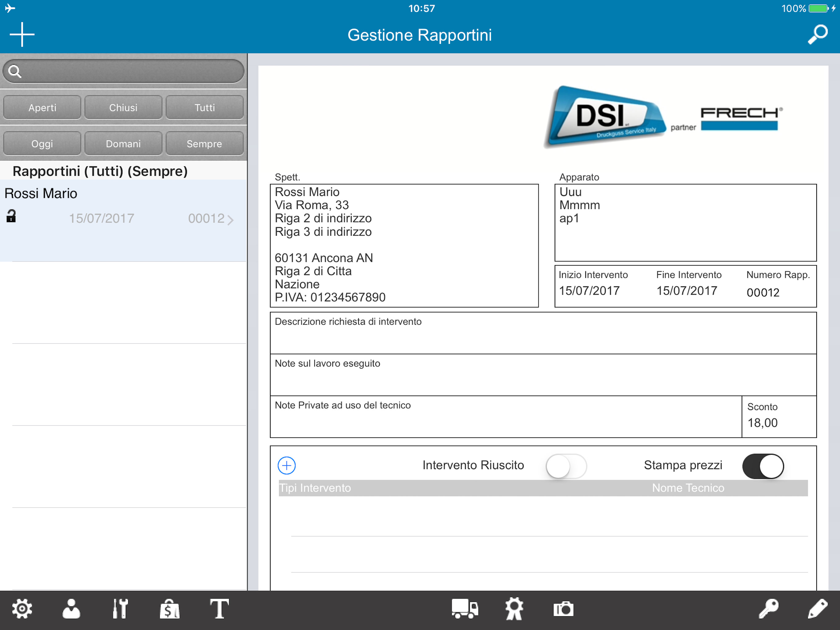Screen dimensions: 840x630
Task: Tap the large T text icon
Action: [219, 609]
